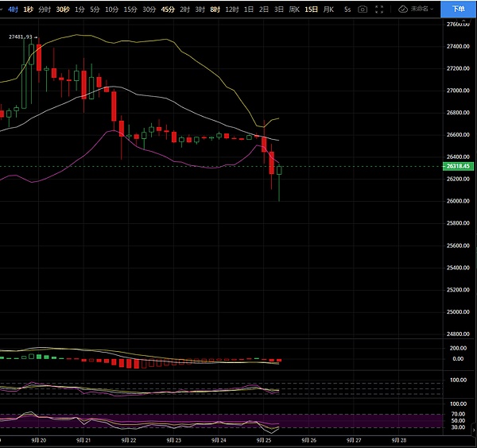The height and width of the screenshot is (448, 477).
Task: Click the 26000.00 level on price axis
Action: tap(457, 201)
